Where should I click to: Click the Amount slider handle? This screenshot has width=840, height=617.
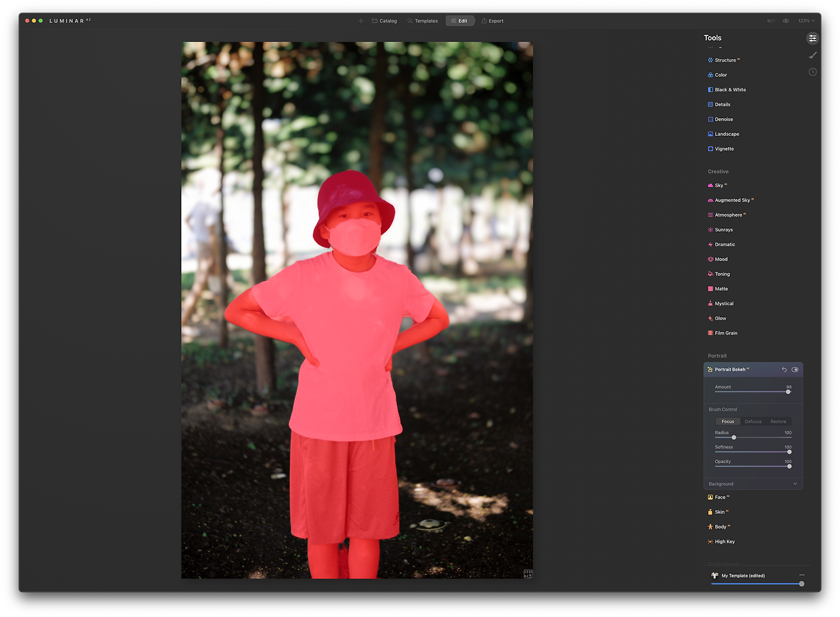click(788, 392)
